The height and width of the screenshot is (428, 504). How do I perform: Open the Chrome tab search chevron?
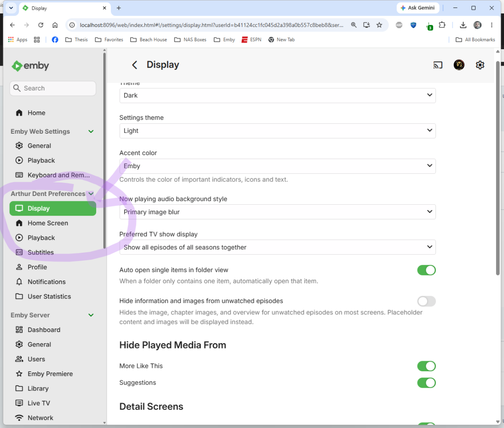click(11, 8)
